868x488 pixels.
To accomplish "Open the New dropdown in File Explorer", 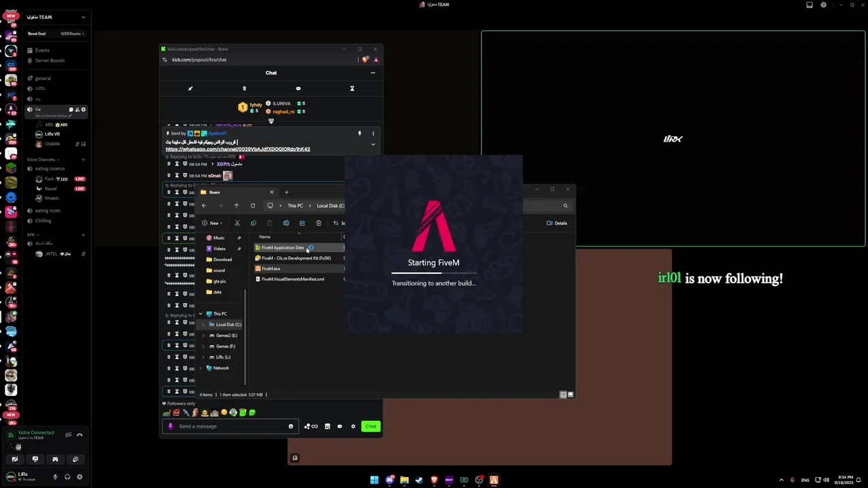I will coord(213,223).
